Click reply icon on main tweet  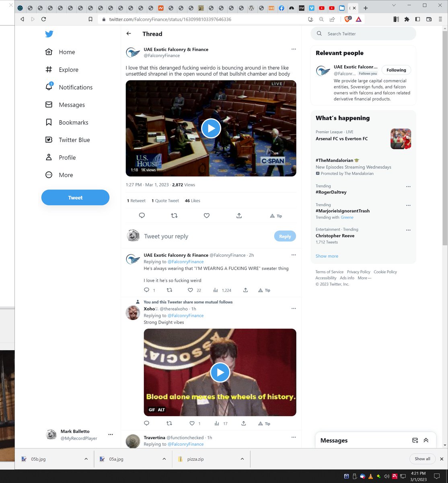142,216
